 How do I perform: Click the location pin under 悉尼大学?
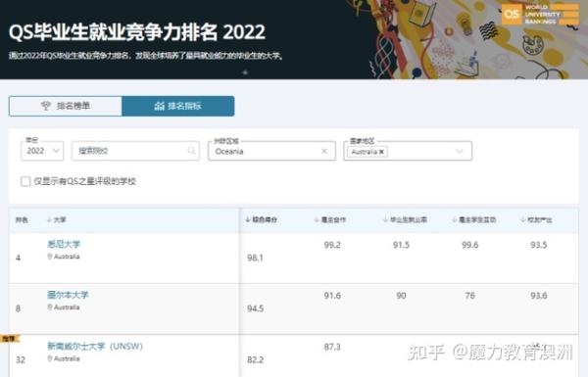point(50,257)
